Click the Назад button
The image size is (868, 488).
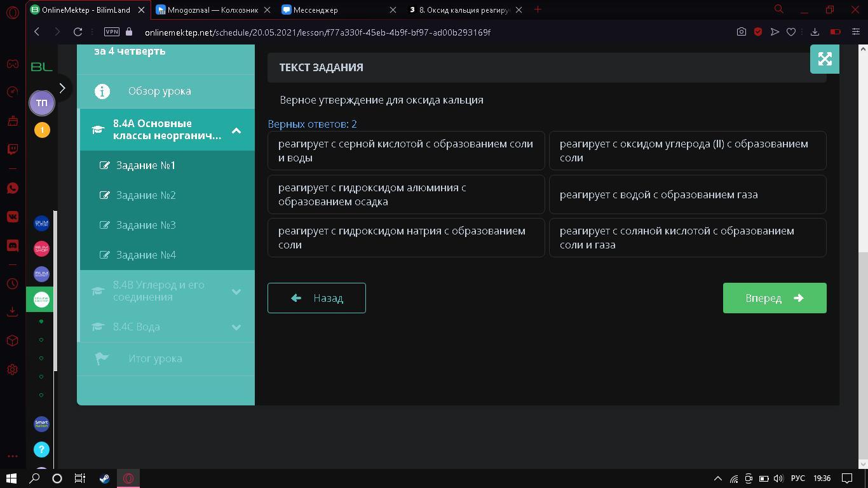coord(316,298)
